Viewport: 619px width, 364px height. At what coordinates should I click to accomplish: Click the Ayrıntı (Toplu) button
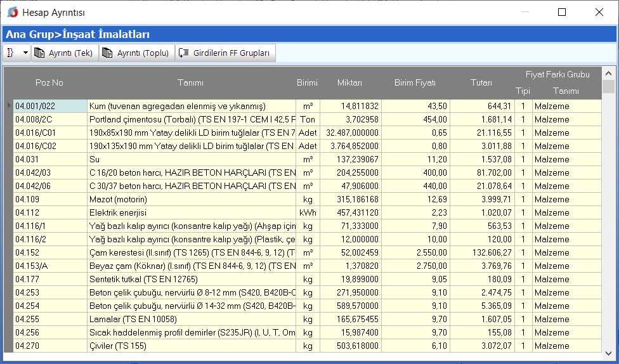coord(136,53)
